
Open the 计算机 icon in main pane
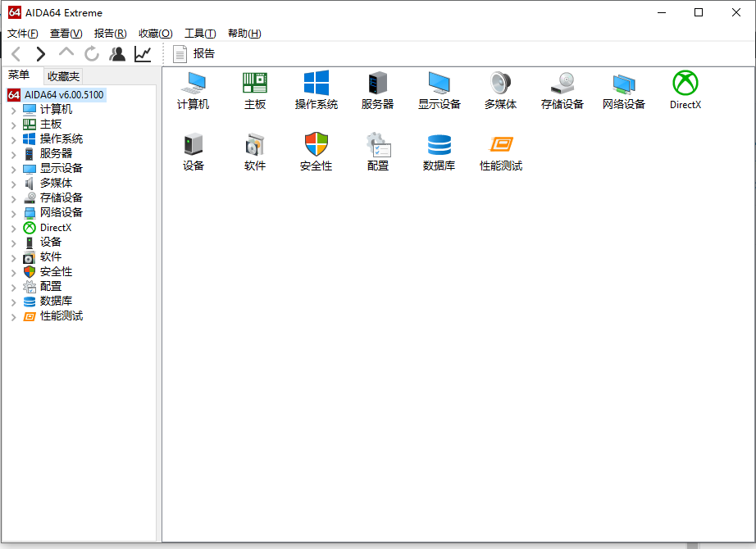coord(194,90)
